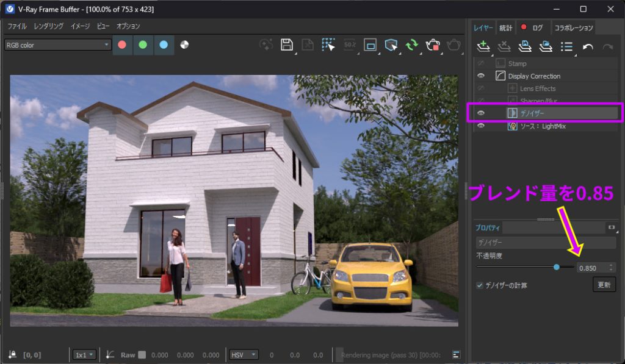The width and height of the screenshot is (625, 364).
Task: Switch to the 統計 tab
Action: point(505,27)
